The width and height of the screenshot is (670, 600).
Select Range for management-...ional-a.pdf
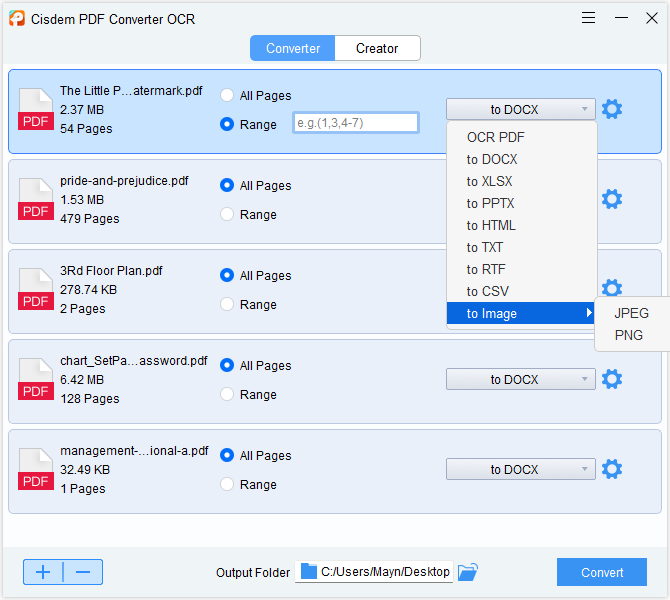[227, 484]
